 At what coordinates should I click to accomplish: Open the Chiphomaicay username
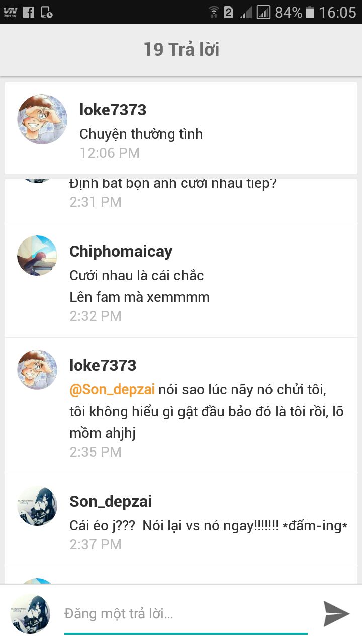[121, 251]
